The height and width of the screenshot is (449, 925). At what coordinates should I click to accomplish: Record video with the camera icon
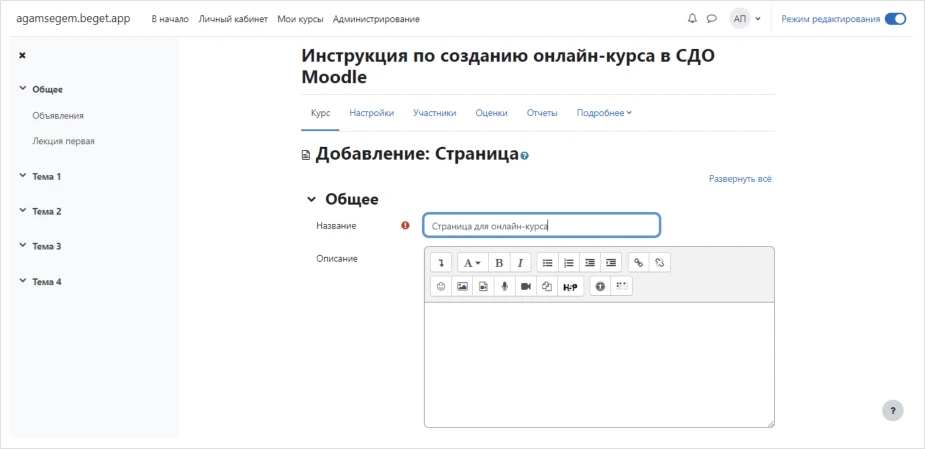click(526, 286)
